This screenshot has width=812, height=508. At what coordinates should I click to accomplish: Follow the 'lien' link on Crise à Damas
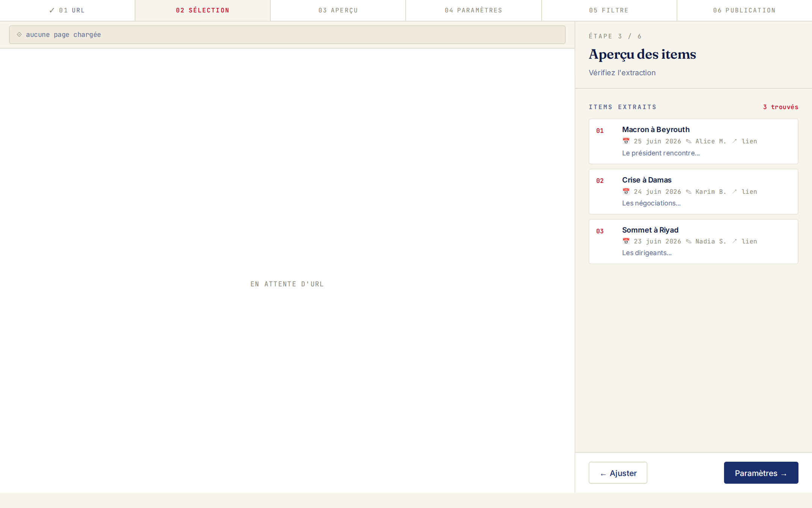[x=749, y=192]
